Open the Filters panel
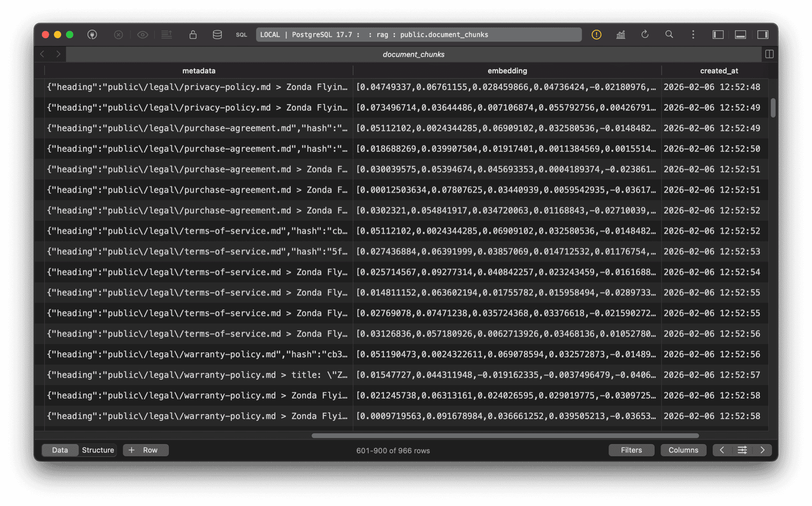Screen dimensions: 812x506 pyautogui.click(x=631, y=450)
